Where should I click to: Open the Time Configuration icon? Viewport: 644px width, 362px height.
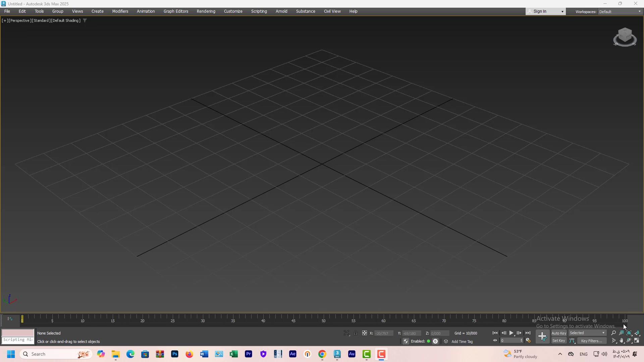(528, 341)
